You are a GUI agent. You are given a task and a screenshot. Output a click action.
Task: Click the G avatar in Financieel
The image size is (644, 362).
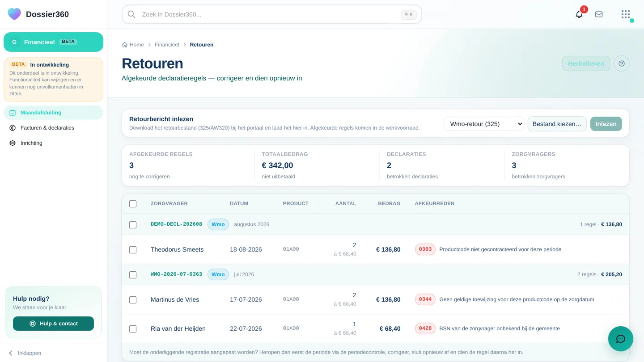(x=14, y=42)
